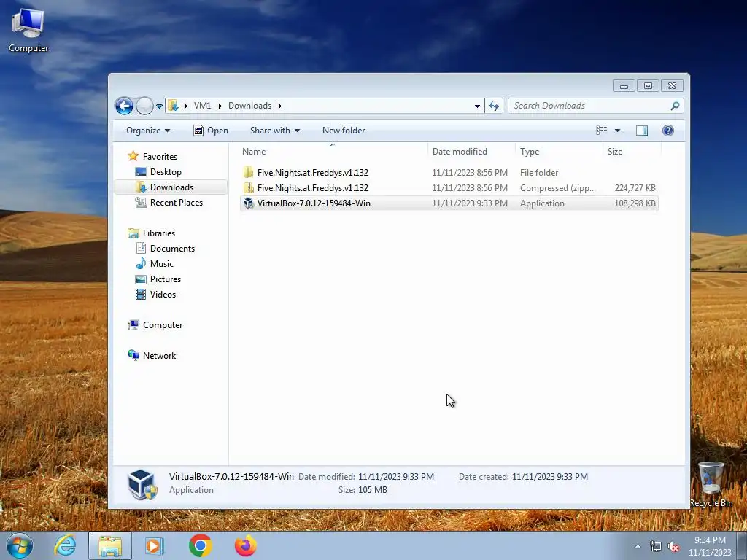Click Windows Explorer taskbar button
Image resolution: width=747 pixels, height=560 pixels.
point(110,545)
